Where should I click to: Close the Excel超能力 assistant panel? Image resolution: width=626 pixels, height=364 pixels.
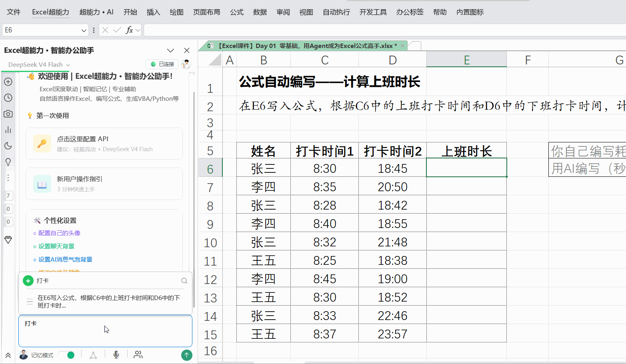pyautogui.click(x=187, y=50)
